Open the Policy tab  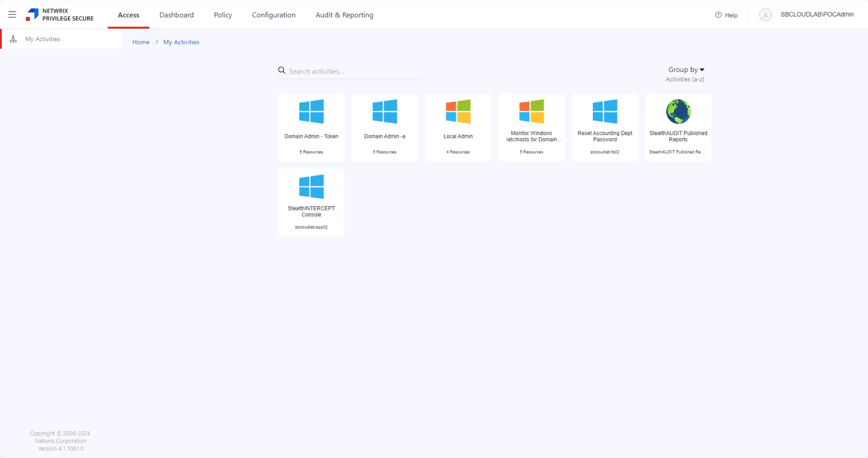pyautogui.click(x=223, y=15)
